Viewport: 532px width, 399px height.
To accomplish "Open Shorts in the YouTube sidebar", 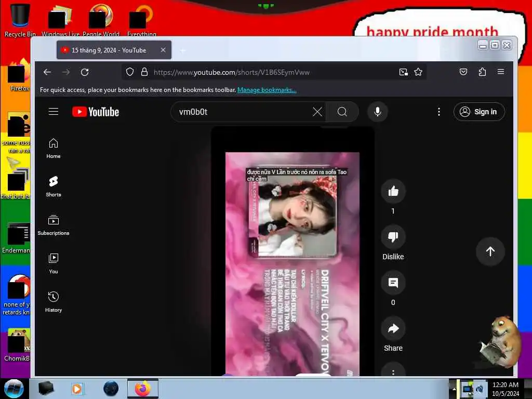I will tap(54, 187).
